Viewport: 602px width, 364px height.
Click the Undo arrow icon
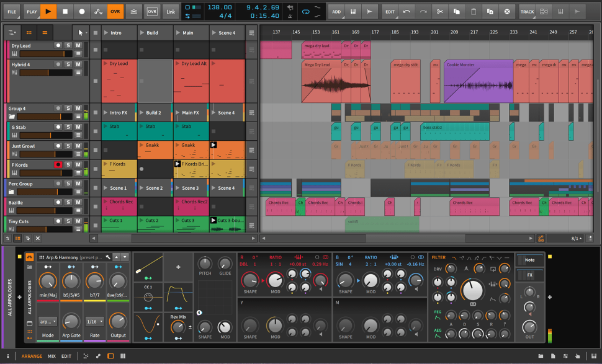click(x=407, y=12)
